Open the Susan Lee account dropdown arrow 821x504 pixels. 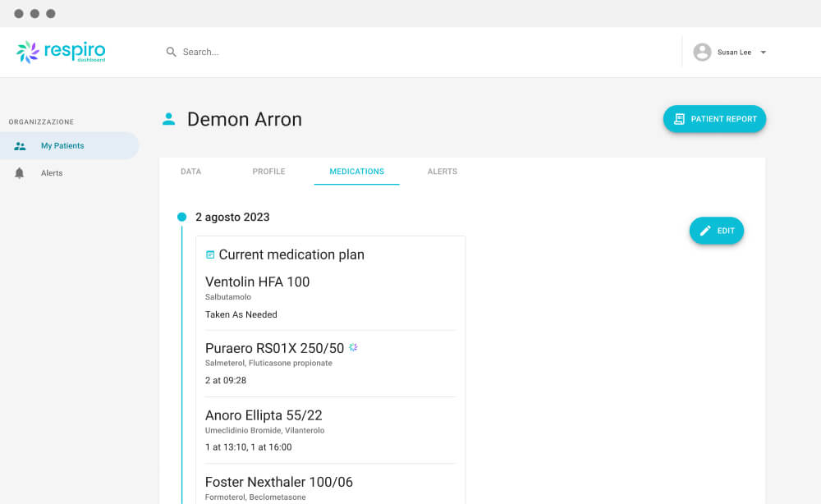click(x=763, y=53)
